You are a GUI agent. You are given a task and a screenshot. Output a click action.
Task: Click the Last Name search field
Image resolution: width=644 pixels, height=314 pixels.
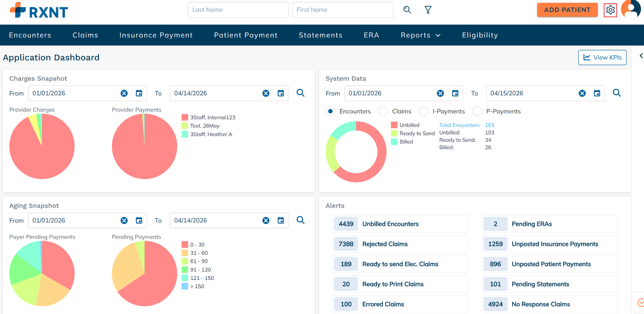238,10
